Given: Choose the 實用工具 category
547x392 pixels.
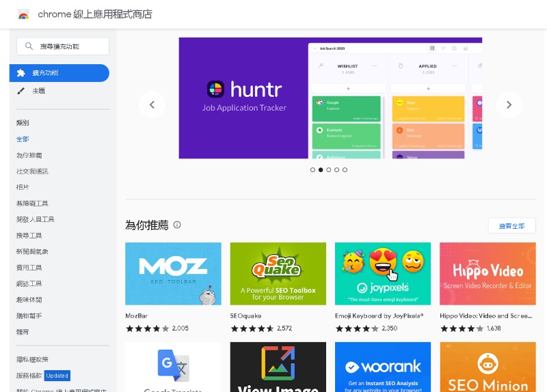Looking at the screenshot, I should (x=29, y=267).
